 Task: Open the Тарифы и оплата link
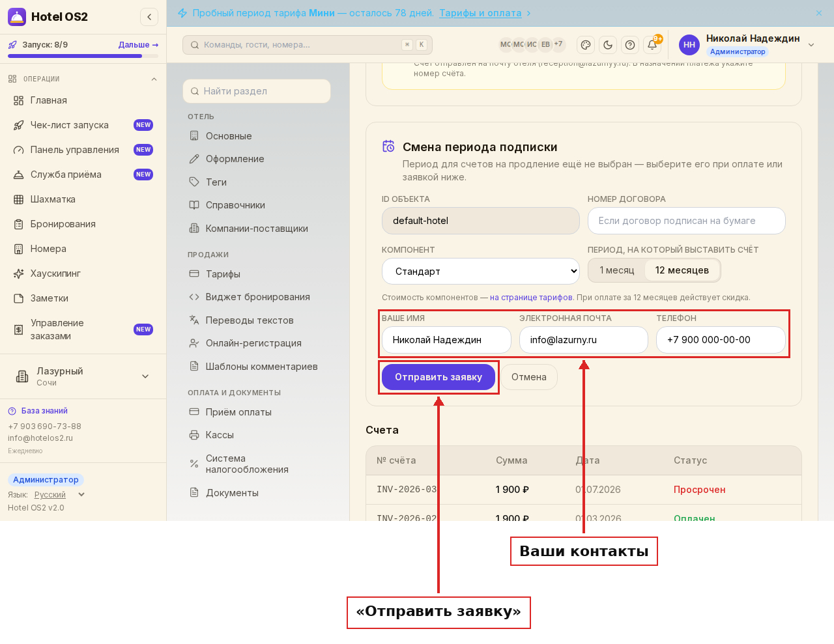point(480,13)
